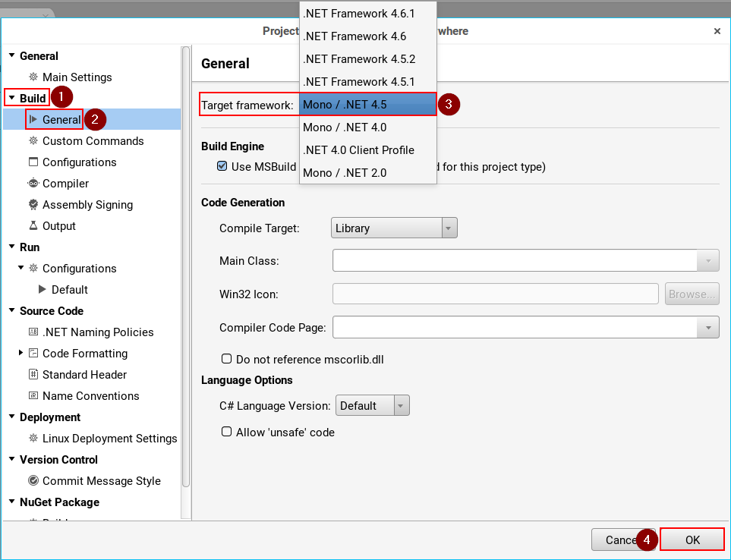
Task: Tick Allow 'unsafe' code checkbox
Action: 226,432
